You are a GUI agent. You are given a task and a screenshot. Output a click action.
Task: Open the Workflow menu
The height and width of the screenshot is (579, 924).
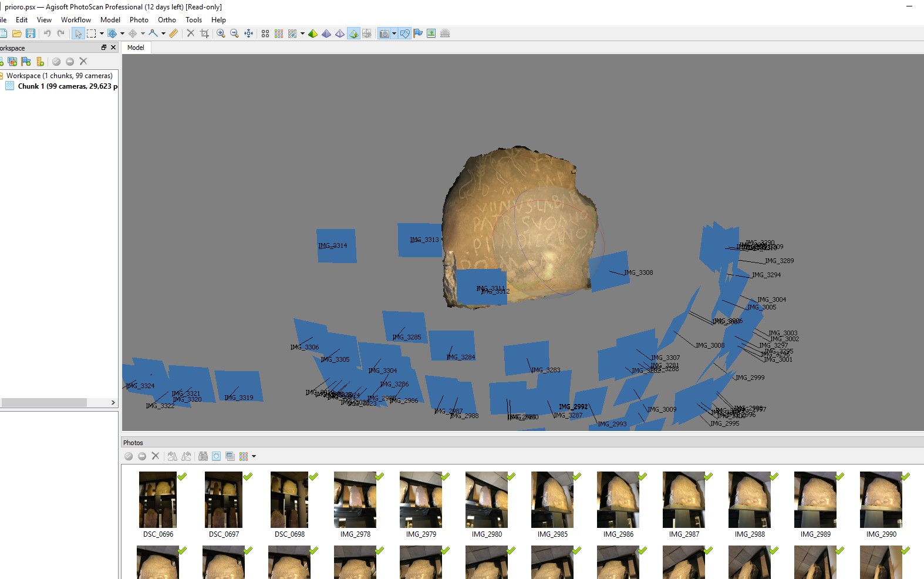76,20
